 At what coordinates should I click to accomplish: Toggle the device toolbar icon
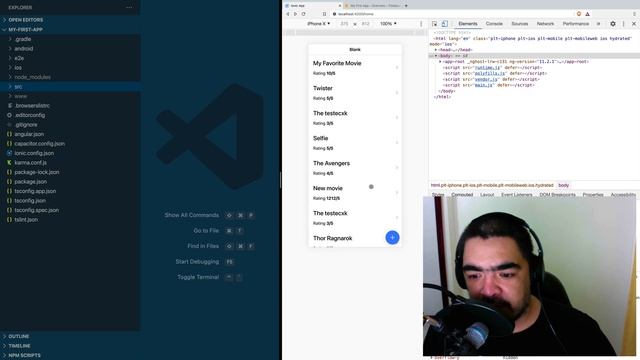coord(444,24)
